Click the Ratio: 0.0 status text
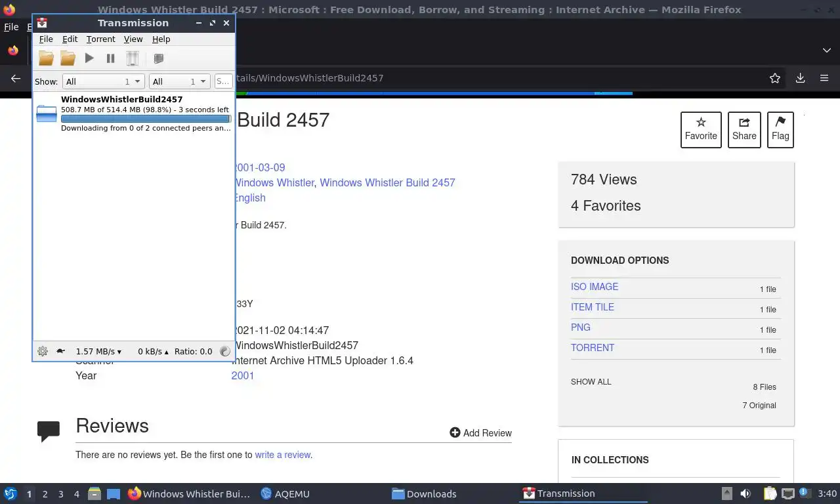 [193, 352]
